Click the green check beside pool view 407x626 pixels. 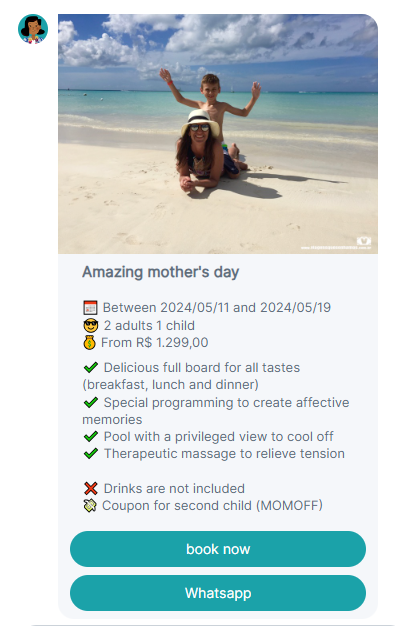tap(91, 437)
